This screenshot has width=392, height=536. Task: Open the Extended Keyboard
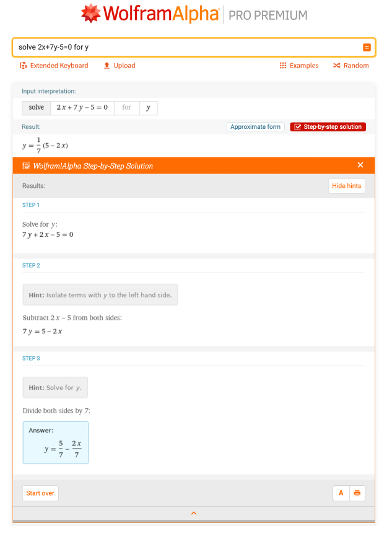coord(54,65)
